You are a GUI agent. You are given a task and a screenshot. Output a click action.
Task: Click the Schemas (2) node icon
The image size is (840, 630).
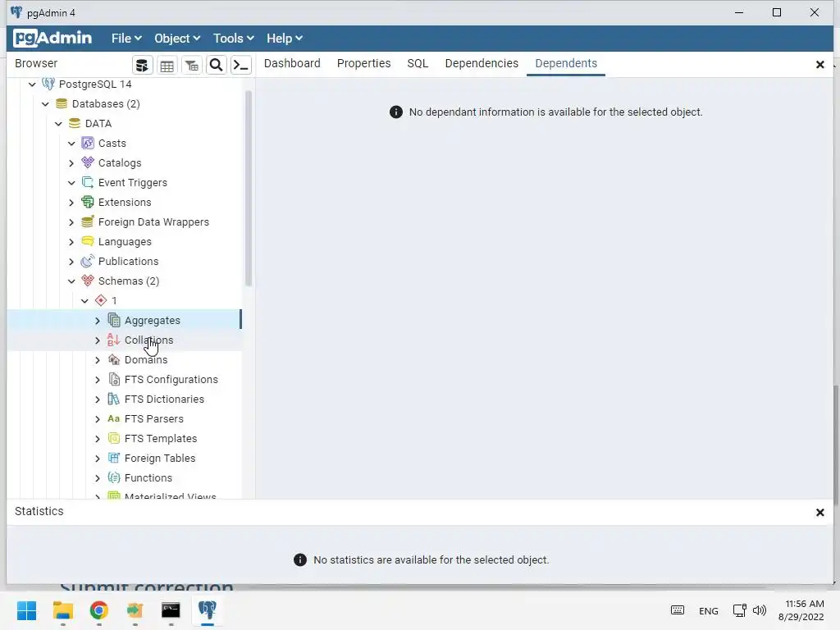pyautogui.click(x=88, y=281)
